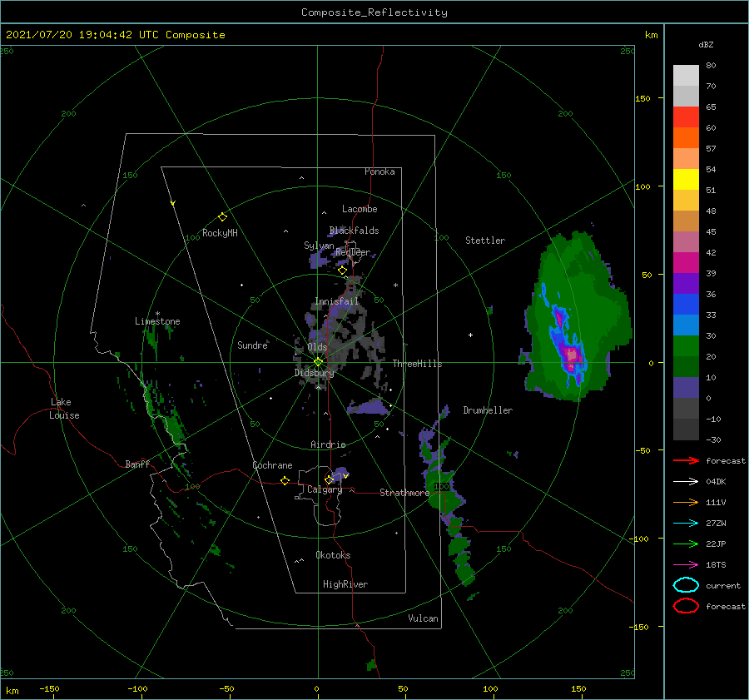Click the Okotoks label
749x700 pixels.
tap(333, 555)
